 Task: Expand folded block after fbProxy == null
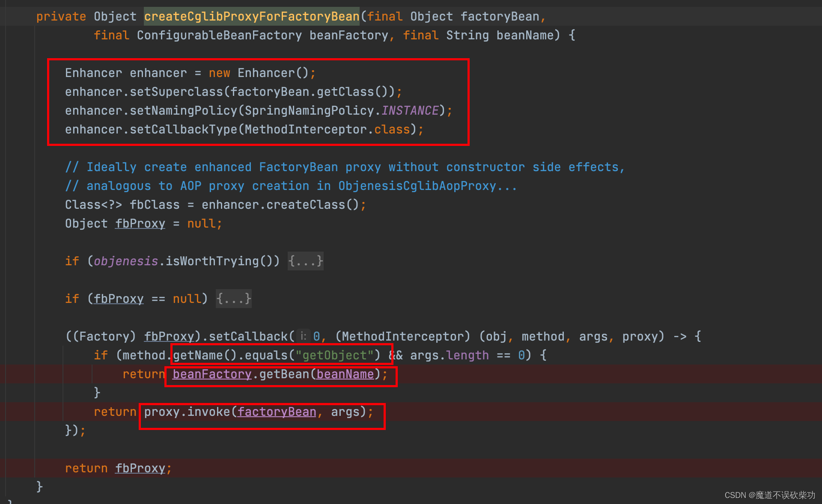coord(233,299)
